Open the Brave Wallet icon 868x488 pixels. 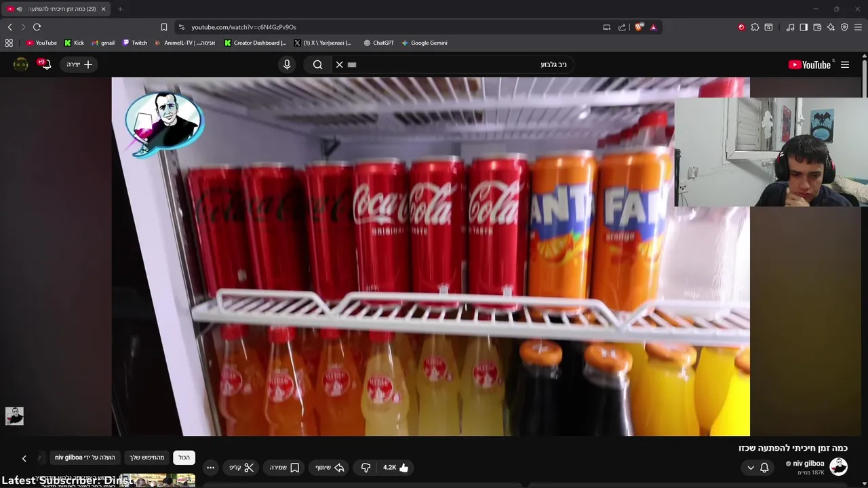[x=817, y=27]
